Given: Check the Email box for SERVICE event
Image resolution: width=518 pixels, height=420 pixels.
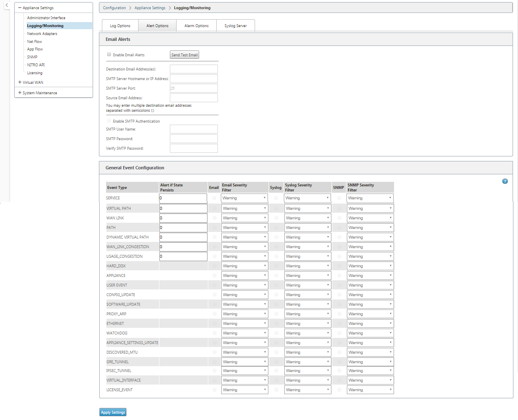Looking at the screenshot, I should (214, 198).
